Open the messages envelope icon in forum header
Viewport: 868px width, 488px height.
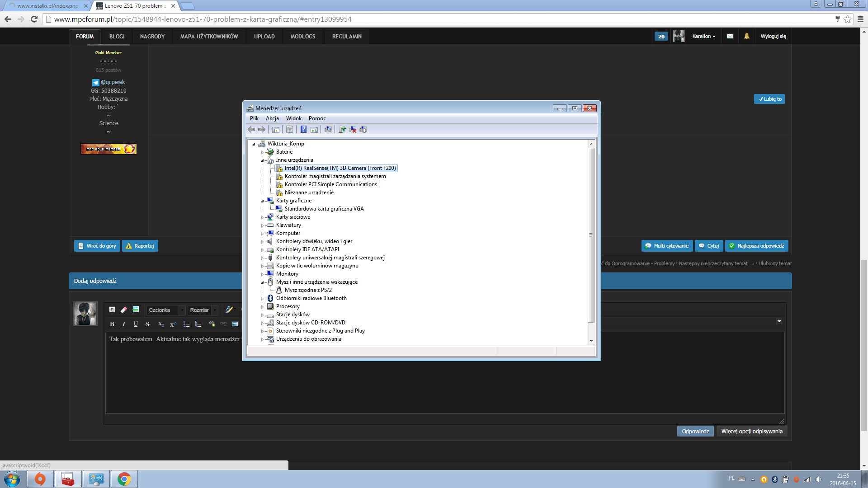730,36
